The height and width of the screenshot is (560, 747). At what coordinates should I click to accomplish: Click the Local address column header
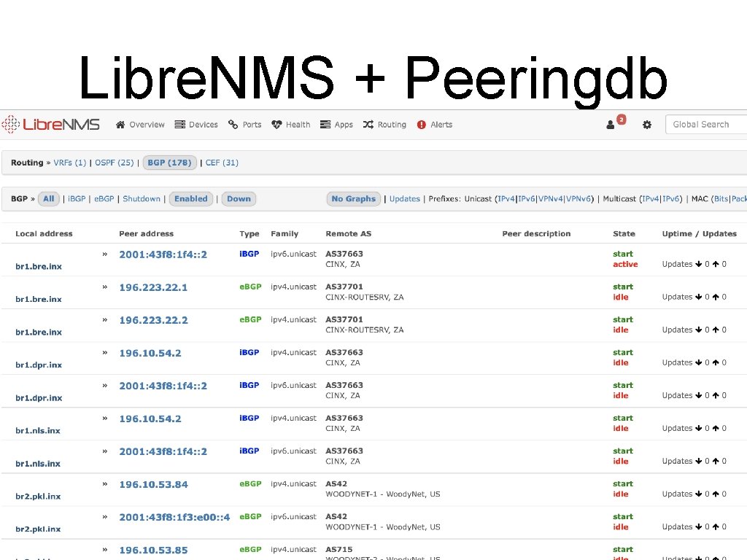pos(44,234)
